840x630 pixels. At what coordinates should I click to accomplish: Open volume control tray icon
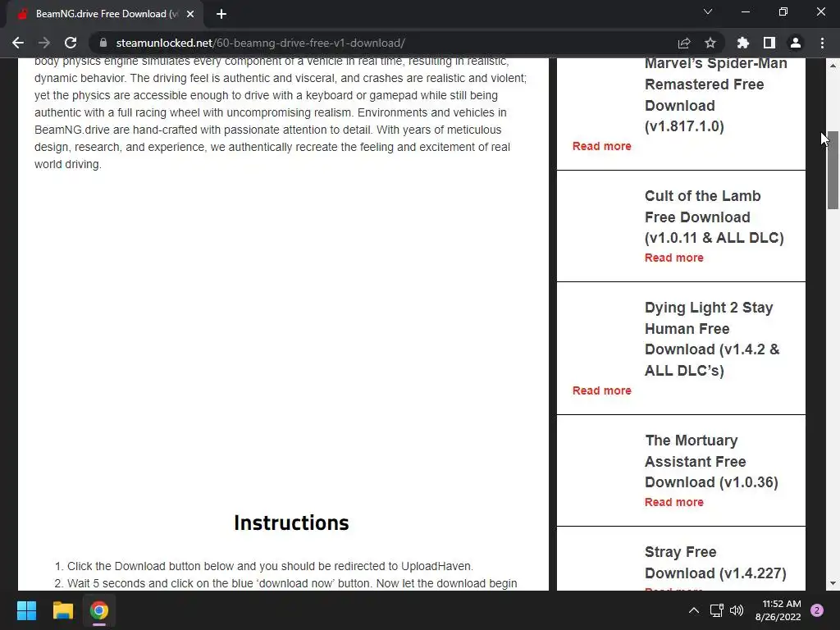(x=737, y=610)
